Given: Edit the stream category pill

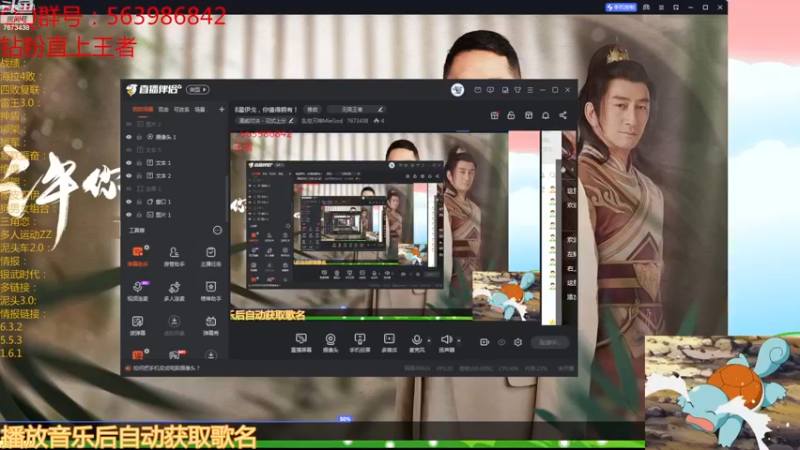Looking at the screenshot, I should [x=265, y=121].
